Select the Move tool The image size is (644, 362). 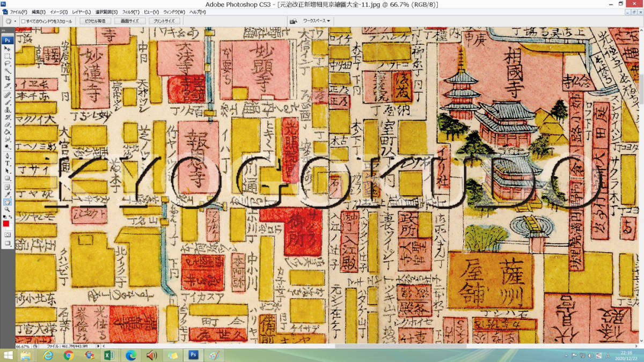pyautogui.click(x=7, y=48)
